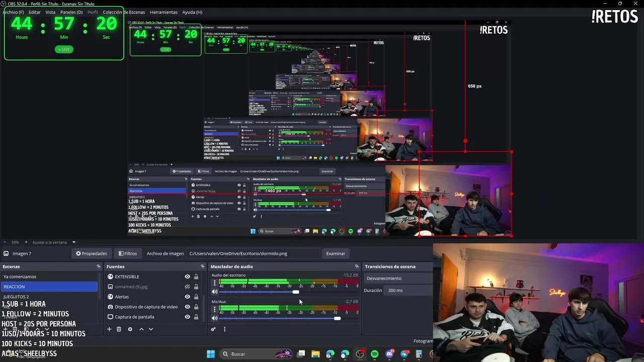644x362 pixels.
Task: Mute Audio del escritorio speaker
Action: (214, 292)
